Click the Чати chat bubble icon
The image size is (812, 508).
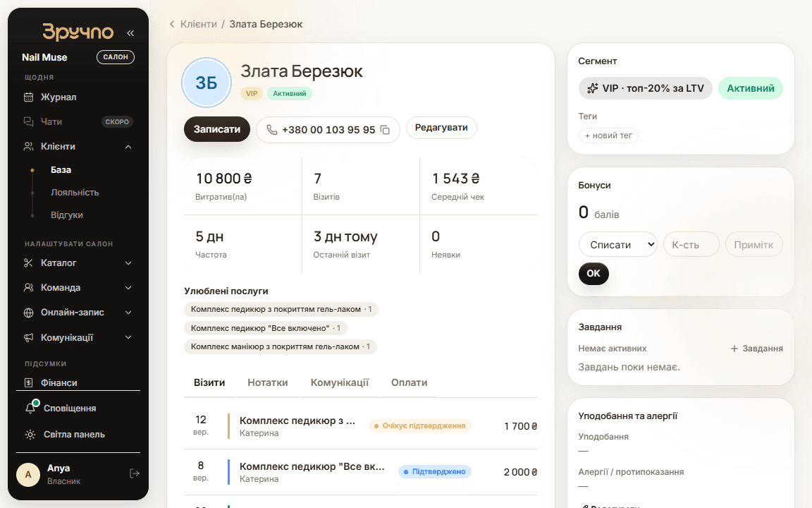click(x=28, y=121)
